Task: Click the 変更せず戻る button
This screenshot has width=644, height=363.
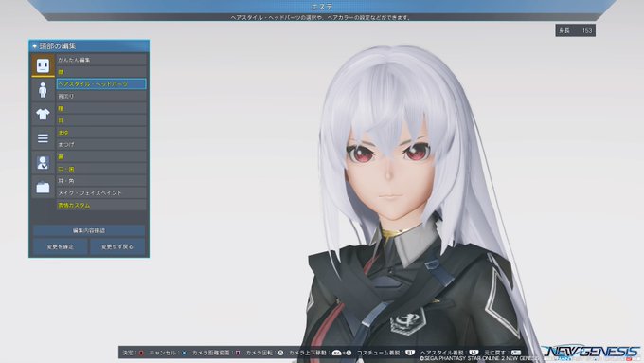Action: point(117,247)
